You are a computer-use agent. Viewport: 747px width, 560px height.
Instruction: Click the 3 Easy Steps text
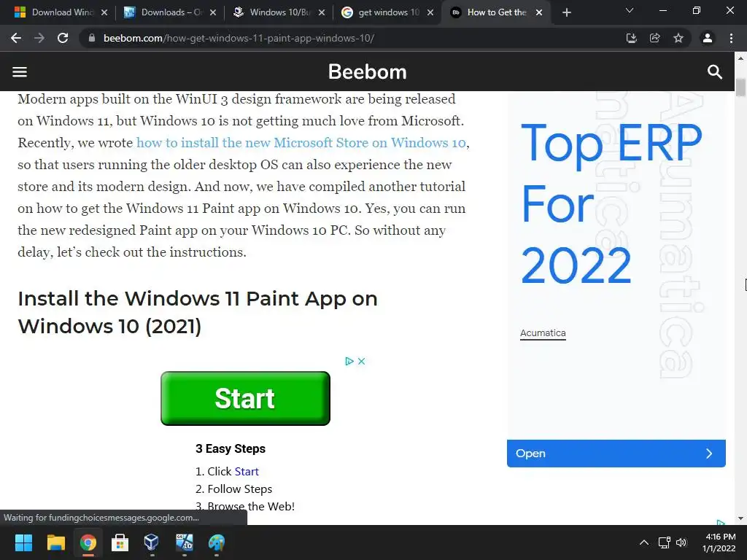231,448
